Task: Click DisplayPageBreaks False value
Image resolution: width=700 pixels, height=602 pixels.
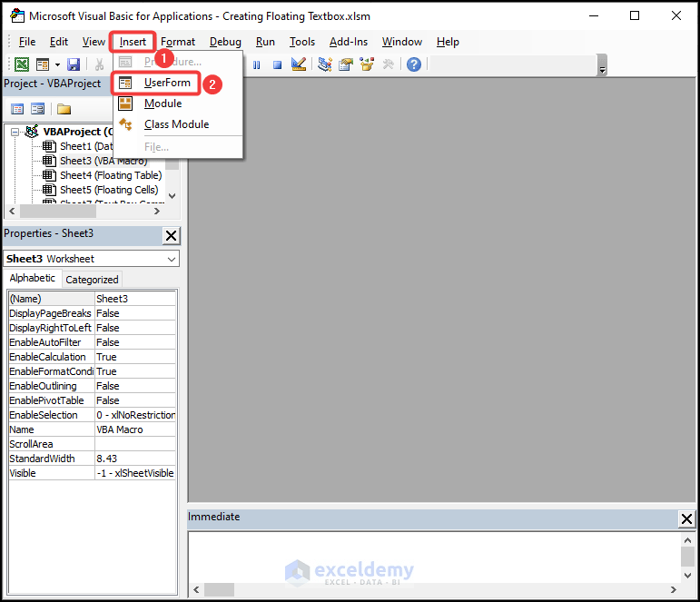Action: click(x=135, y=313)
